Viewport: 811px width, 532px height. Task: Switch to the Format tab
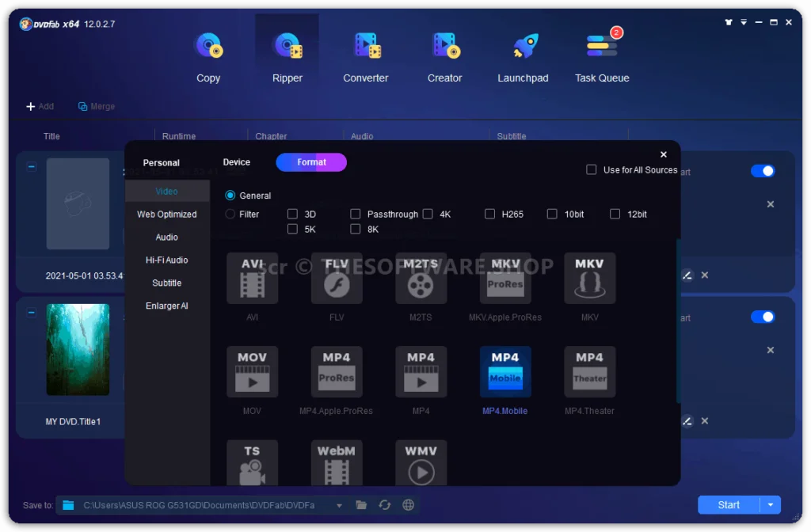click(x=311, y=162)
